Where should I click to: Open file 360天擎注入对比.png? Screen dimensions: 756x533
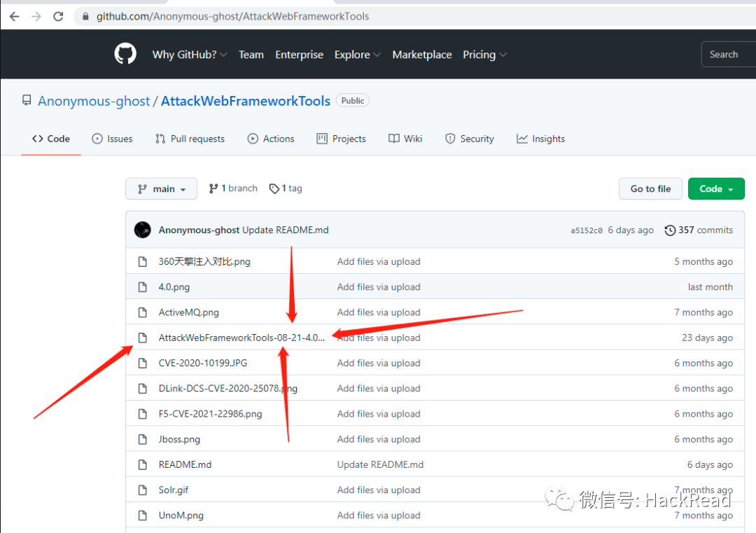pyautogui.click(x=204, y=261)
